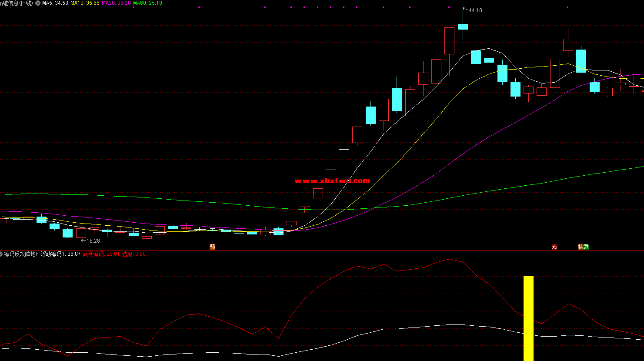
Task: Select the magenta MA20: 36.20 label
Action: click(x=116, y=3)
